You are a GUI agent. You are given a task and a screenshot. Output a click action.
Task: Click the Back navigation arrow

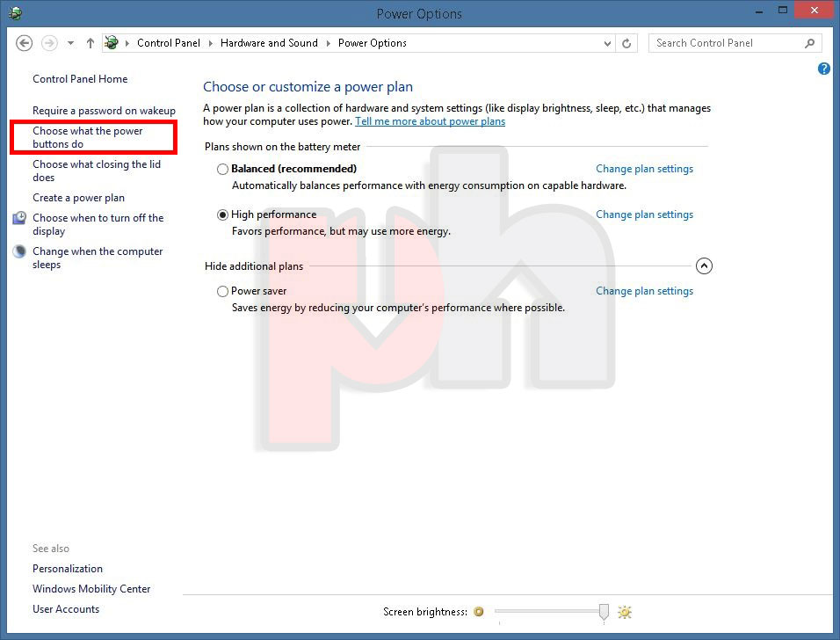[x=24, y=43]
